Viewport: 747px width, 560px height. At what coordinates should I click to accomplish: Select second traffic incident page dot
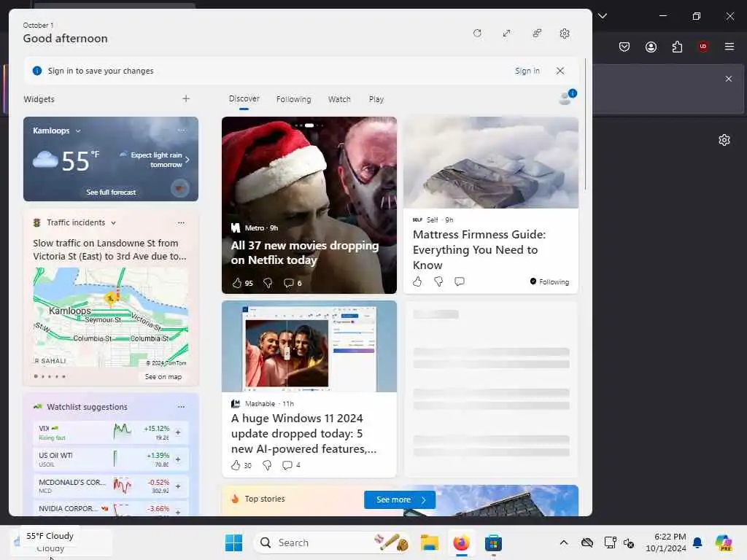43,377
